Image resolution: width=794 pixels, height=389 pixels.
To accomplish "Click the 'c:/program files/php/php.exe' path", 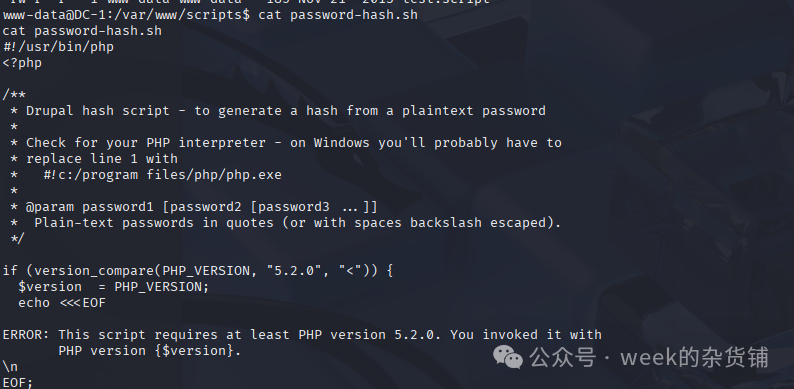I will coord(170,175).
